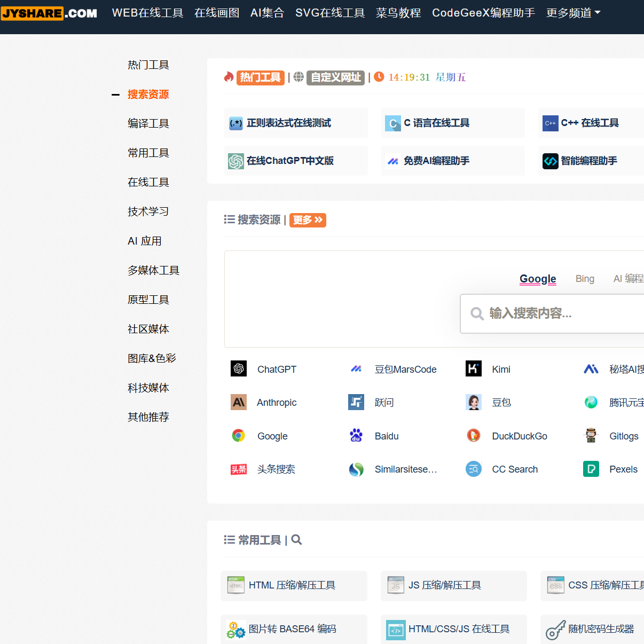This screenshot has height=644, width=644.
Task: Click the search input field
Action: [553, 313]
